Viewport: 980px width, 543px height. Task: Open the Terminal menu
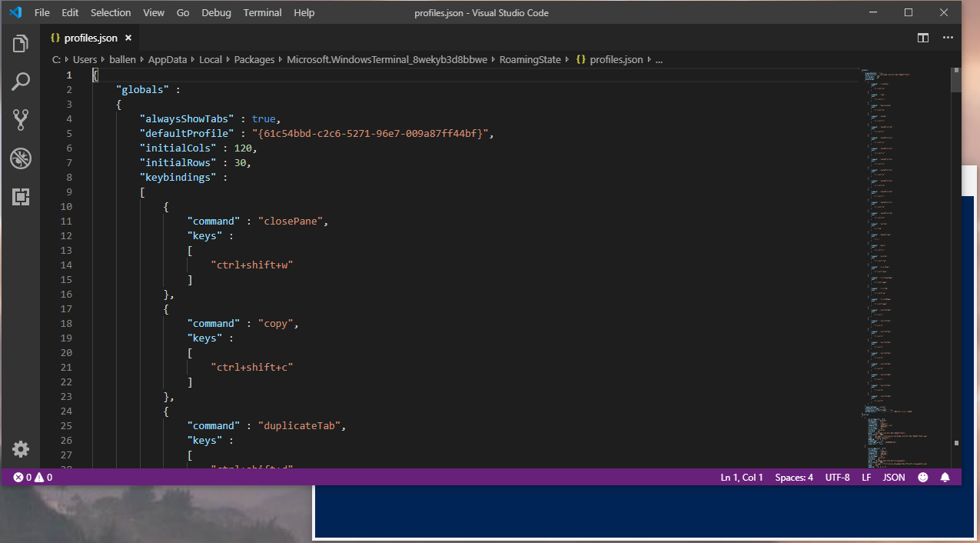coord(261,12)
